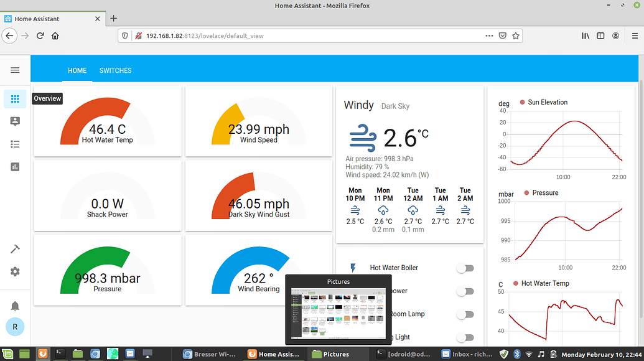Select the Map icon in the sidebar
Screen dimensions: 644x361
[15, 121]
